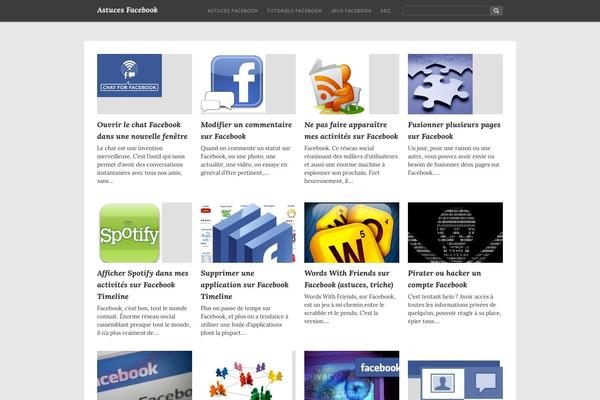Open the facebook privacy eye thumbnail
600x400 pixels.
[x=352, y=376]
